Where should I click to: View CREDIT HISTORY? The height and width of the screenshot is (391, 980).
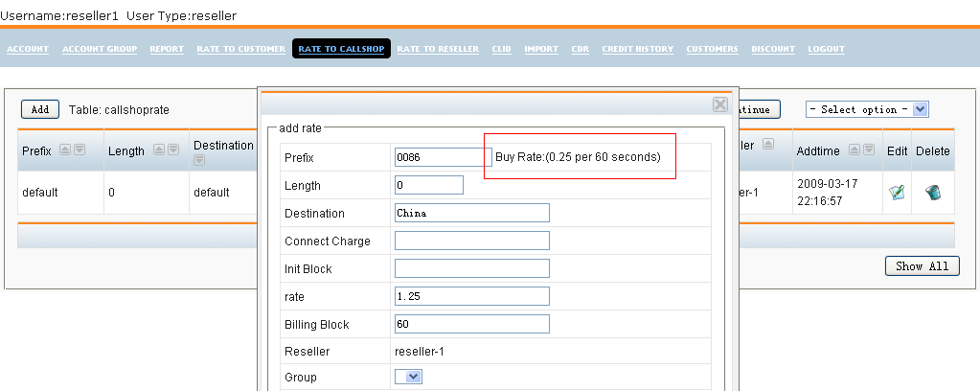coord(637,49)
